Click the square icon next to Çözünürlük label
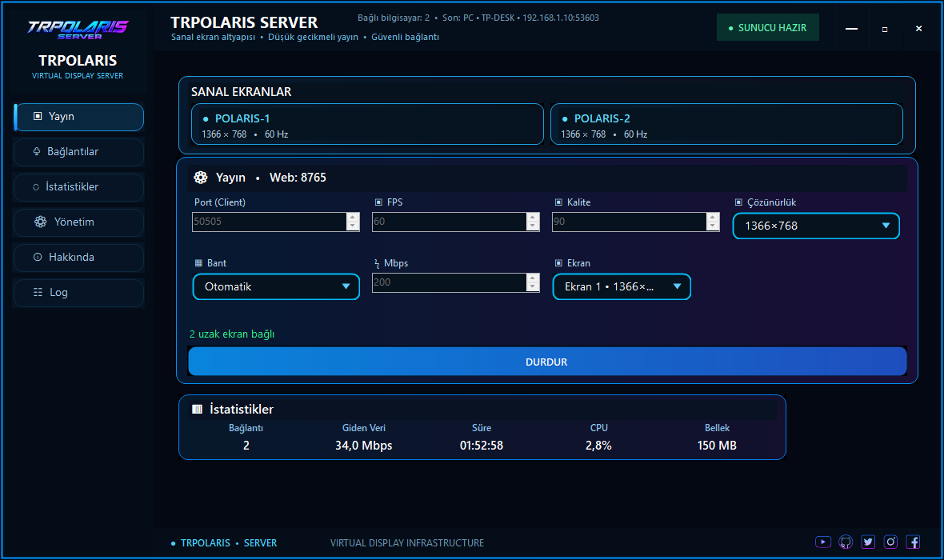Image resolution: width=944 pixels, height=560 pixels. click(738, 202)
